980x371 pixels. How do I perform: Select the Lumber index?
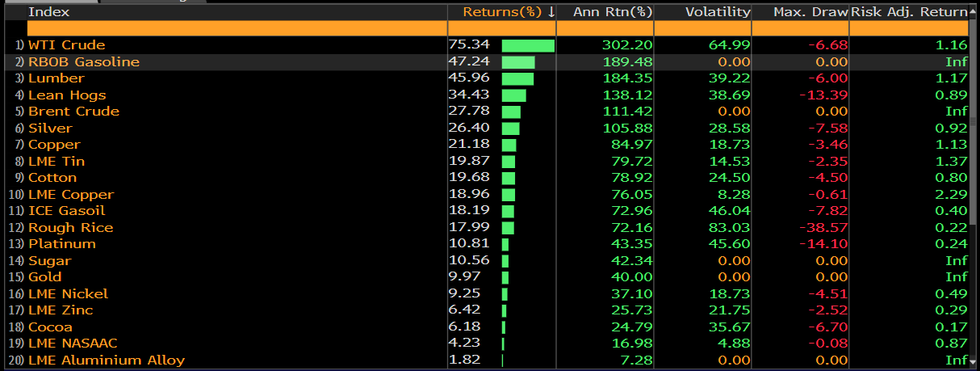(x=56, y=78)
